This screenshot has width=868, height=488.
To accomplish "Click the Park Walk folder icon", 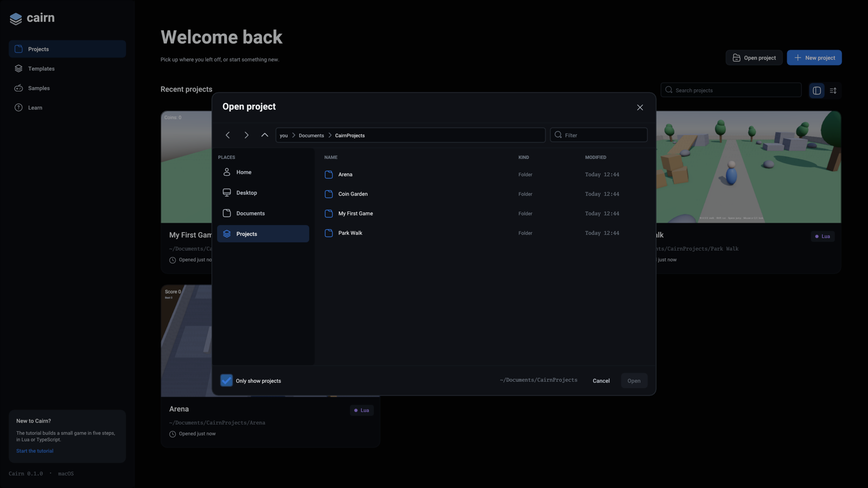I will [329, 233].
